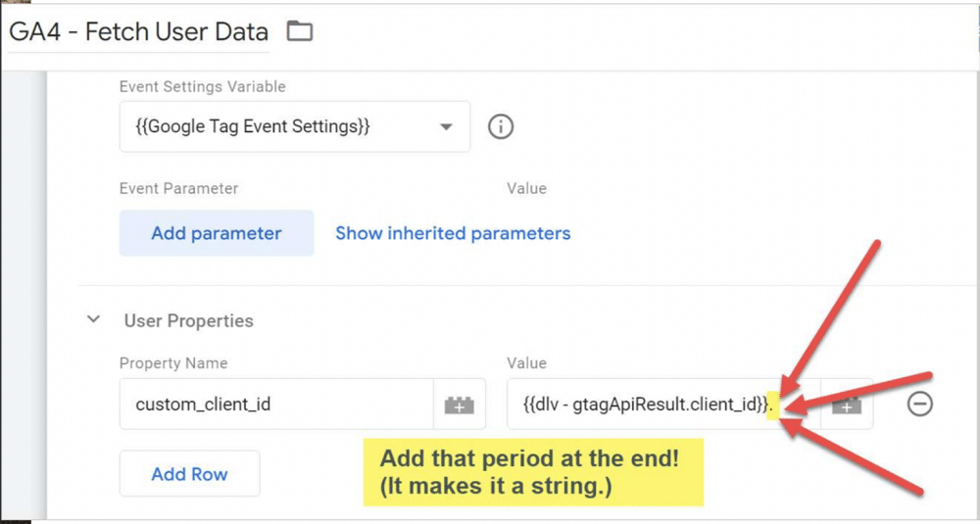
Task: Click the Show inherited parameters link
Action: click(x=453, y=233)
